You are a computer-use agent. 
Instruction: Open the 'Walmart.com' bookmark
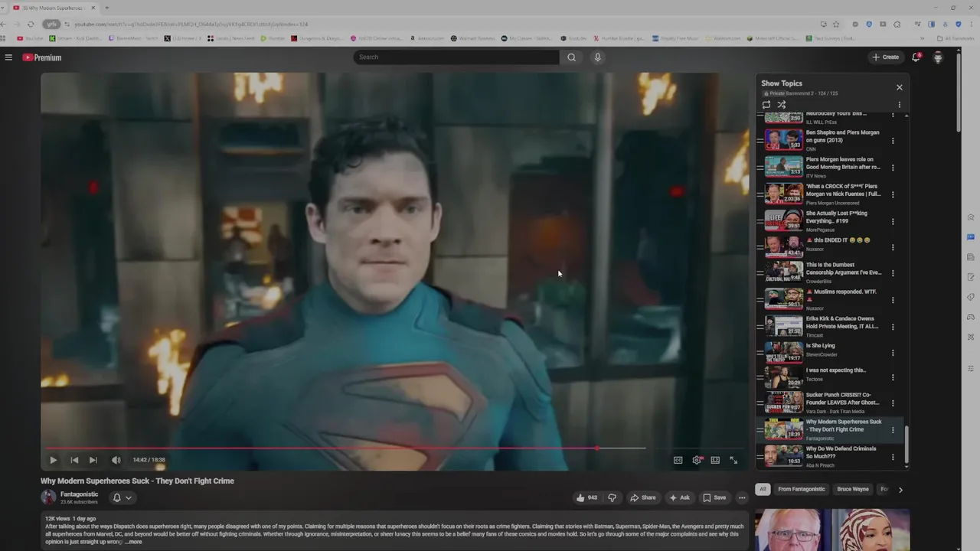[x=724, y=38]
